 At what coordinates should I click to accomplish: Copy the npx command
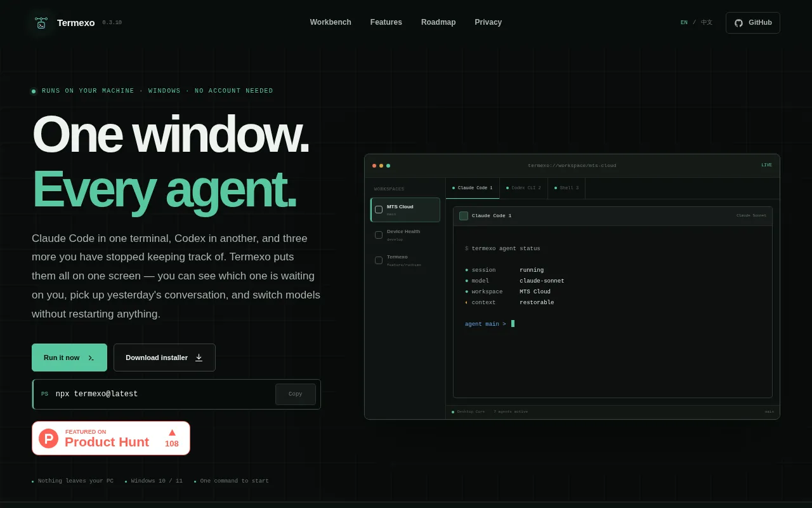point(296,394)
